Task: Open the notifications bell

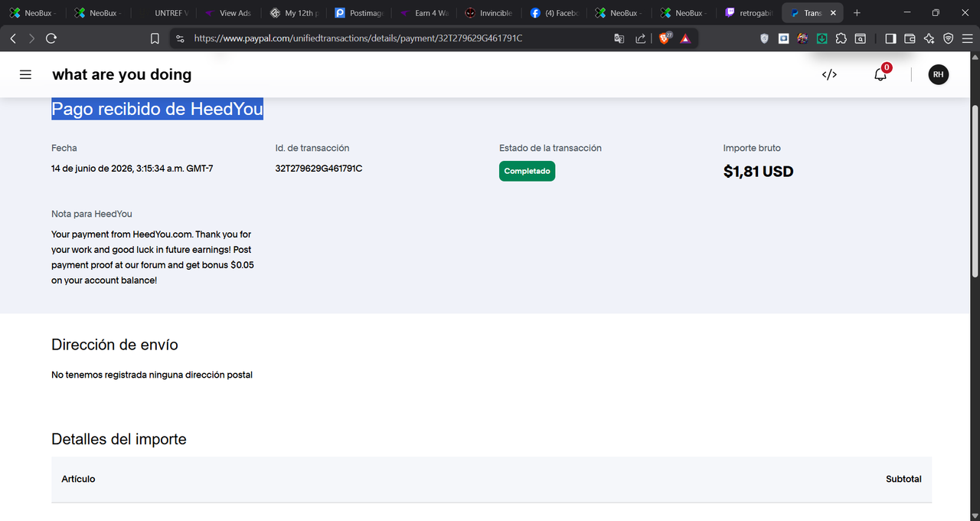Action: 881,74
